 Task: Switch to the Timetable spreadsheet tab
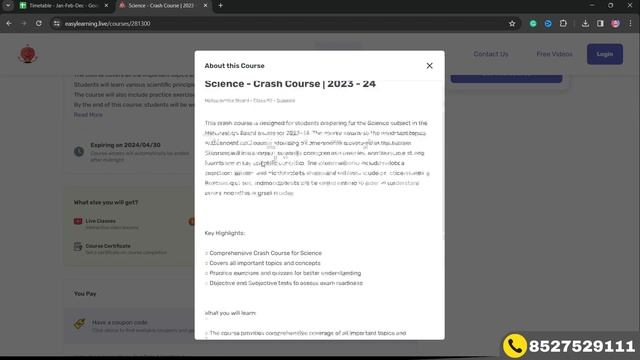tap(64, 6)
